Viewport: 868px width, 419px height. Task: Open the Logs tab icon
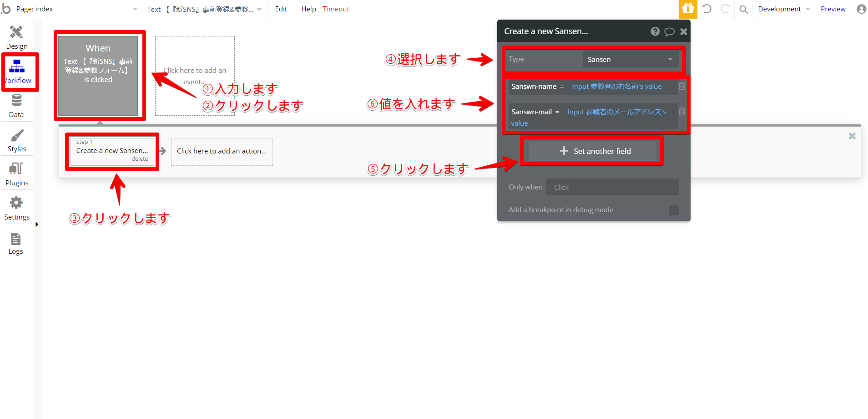[15, 238]
